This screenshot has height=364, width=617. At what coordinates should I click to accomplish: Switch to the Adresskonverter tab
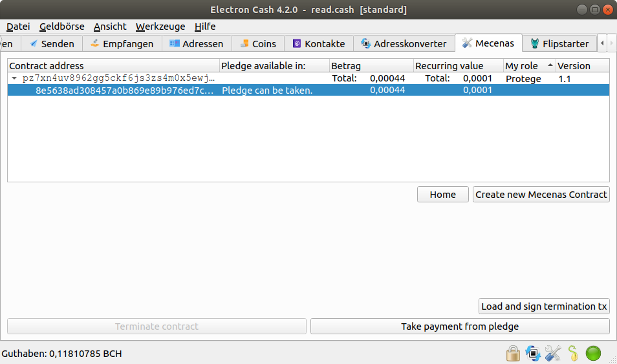tap(404, 44)
